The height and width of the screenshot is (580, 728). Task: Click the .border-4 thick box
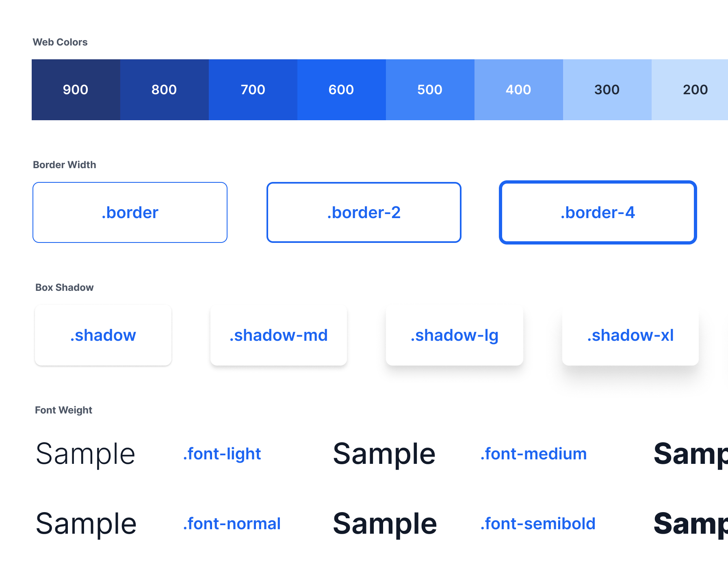[598, 212]
